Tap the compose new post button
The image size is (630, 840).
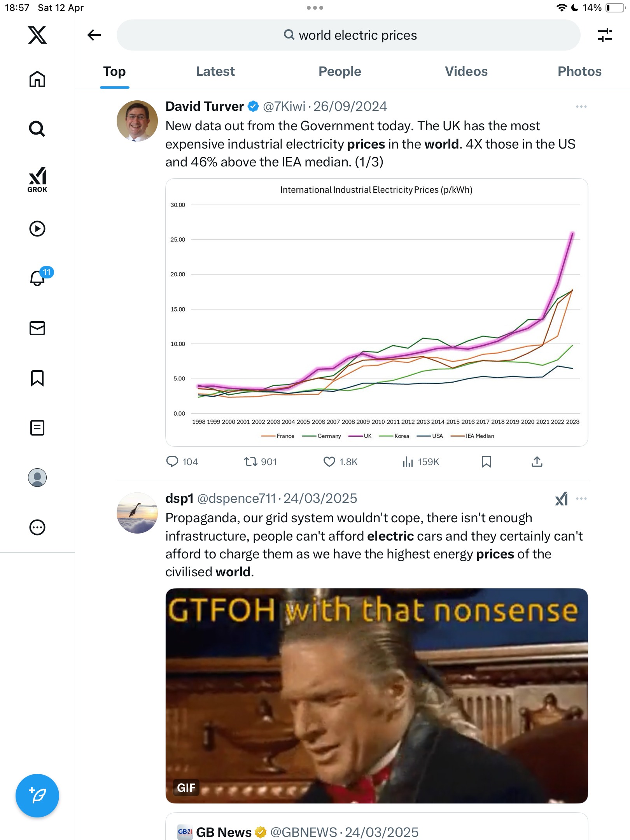[x=37, y=796]
